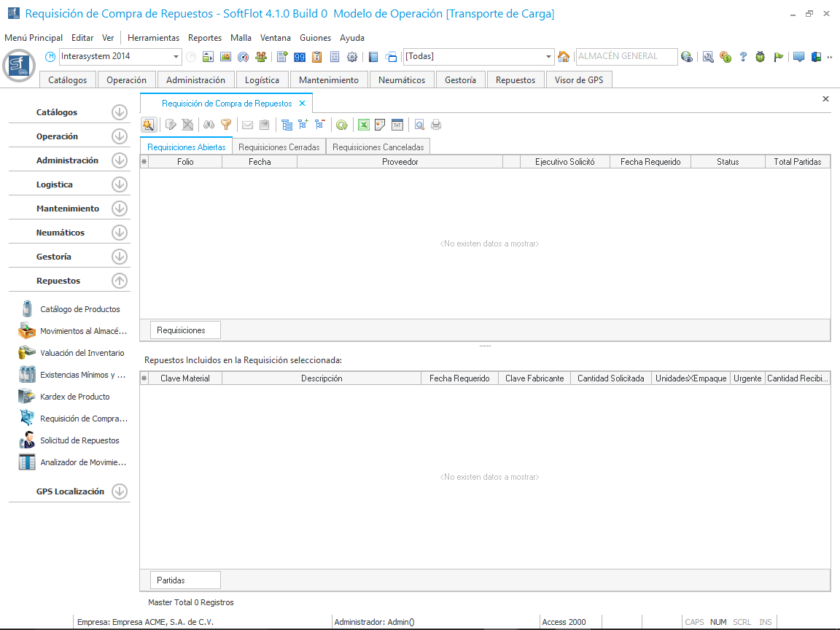This screenshot has height=630, width=840.
Task: Click the home icon beside the Todas dropdown
Action: click(x=563, y=57)
